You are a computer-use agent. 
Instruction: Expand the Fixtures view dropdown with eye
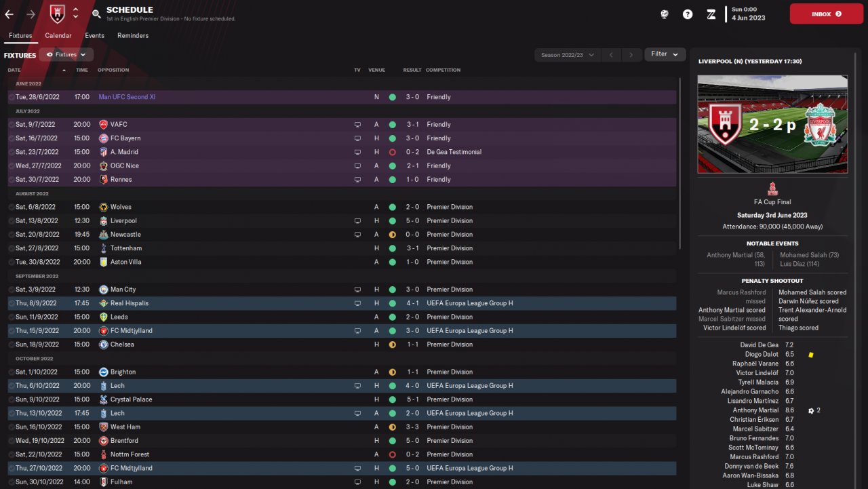(x=66, y=54)
